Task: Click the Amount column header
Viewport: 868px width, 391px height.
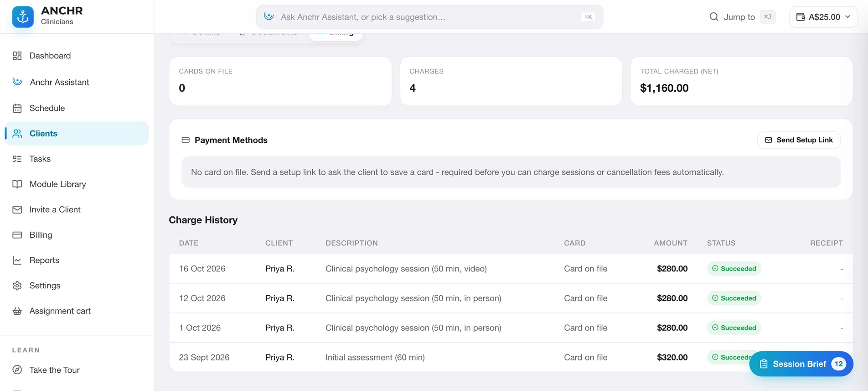Action: pos(671,243)
